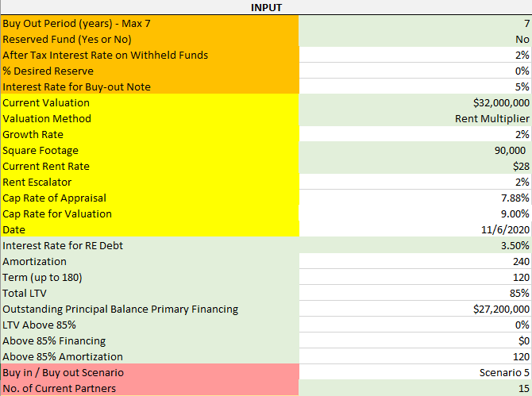Select the After Tax Interest Rate value cell
532x396 pixels.
coord(415,55)
